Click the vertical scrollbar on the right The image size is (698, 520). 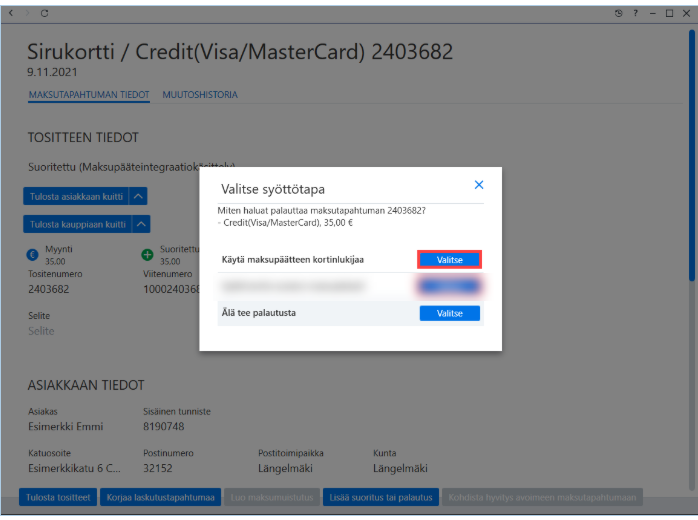[x=692, y=156]
